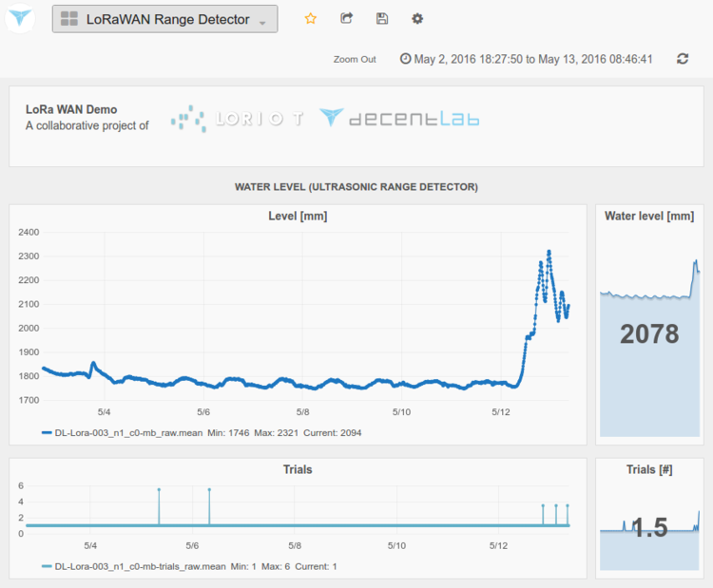Click the decentlab logo in the demo panel
Image resolution: width=713 pixels, height=588 pixels.
(399, 118)
